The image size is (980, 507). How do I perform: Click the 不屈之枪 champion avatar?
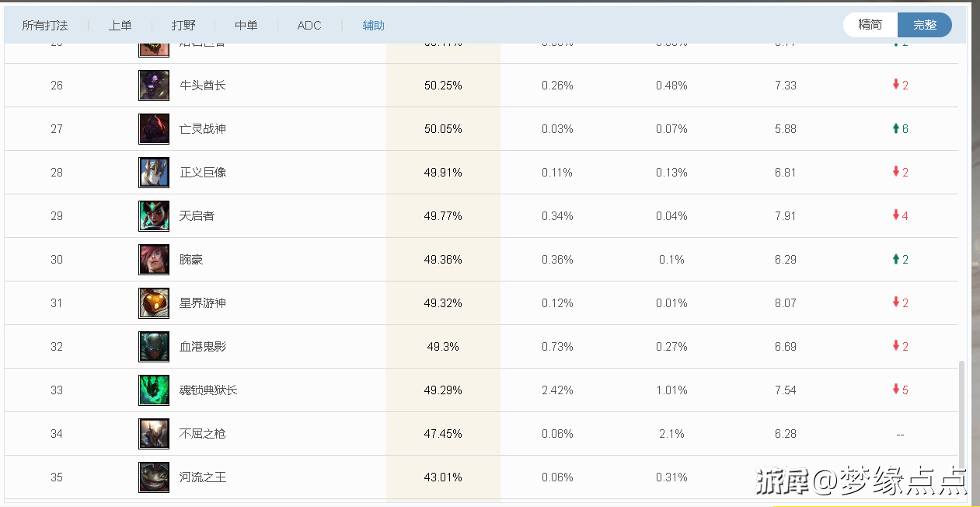(154, 434)
